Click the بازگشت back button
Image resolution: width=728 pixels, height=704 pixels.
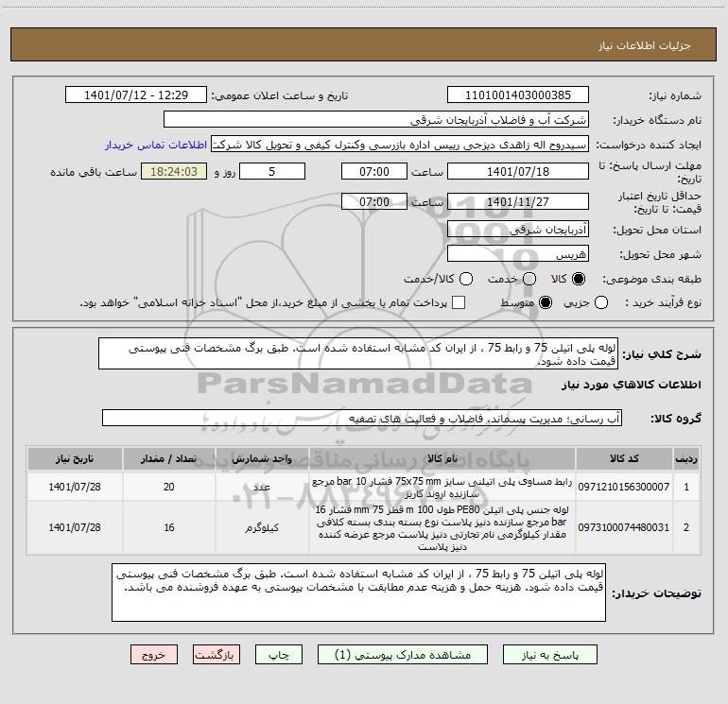tap(217, 655)
